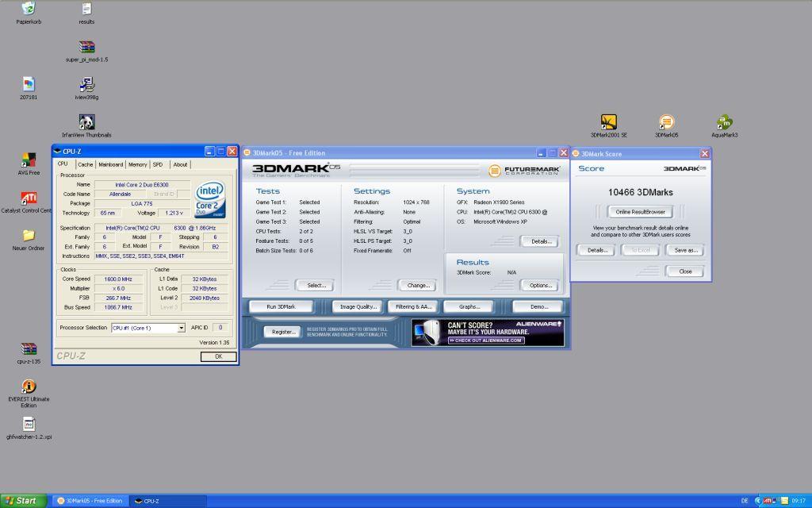Select the IrfanView Thumbnails shortcut
The height and width of the screenshot is (508, 812).
[86, 122]
